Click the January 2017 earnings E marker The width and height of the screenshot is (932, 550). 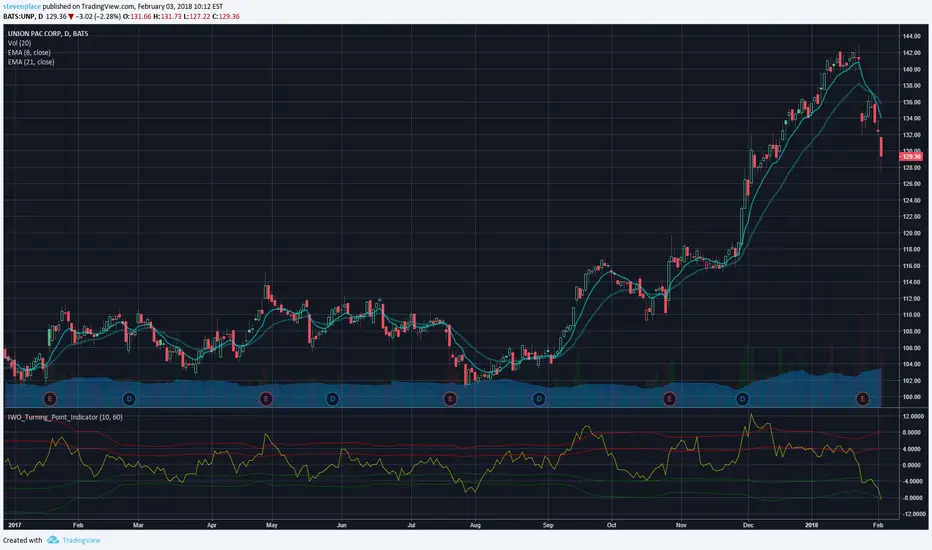coord(50,399)
